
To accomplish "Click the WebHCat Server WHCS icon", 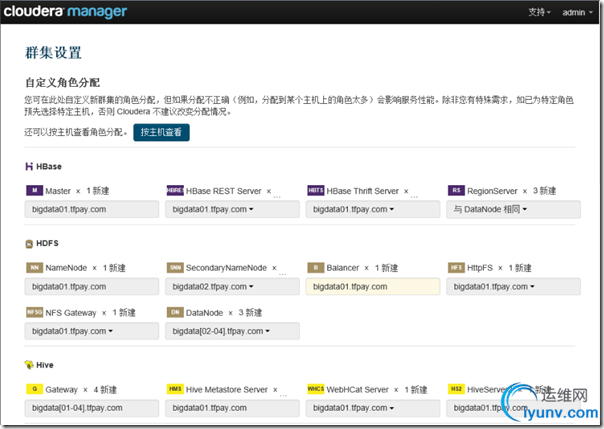I will click(315, 389).
